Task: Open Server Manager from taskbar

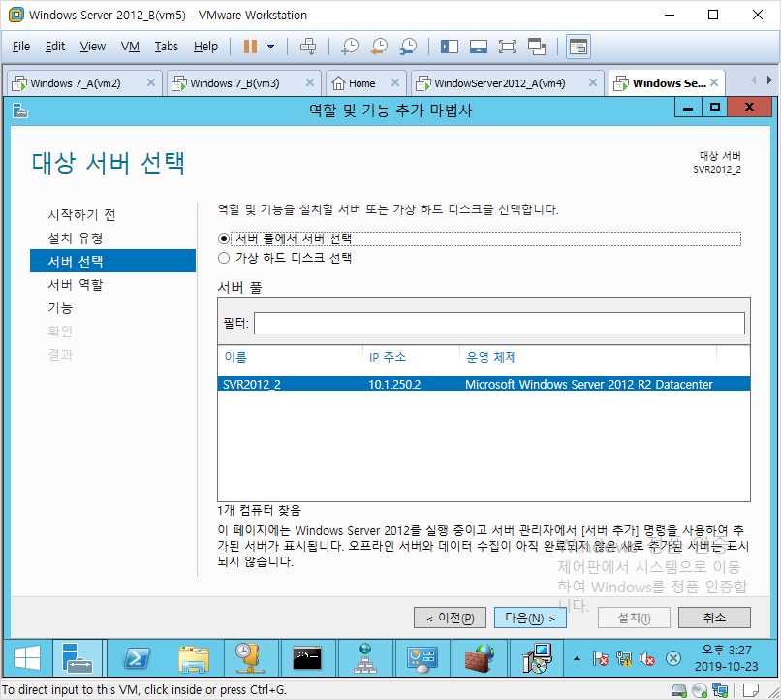Action: [78, 658]
